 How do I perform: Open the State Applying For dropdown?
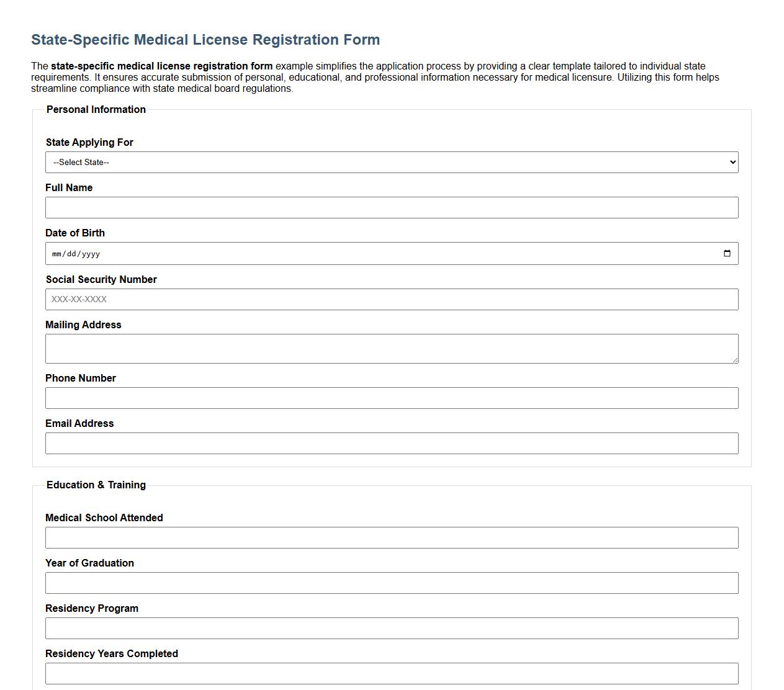(391, 162)
